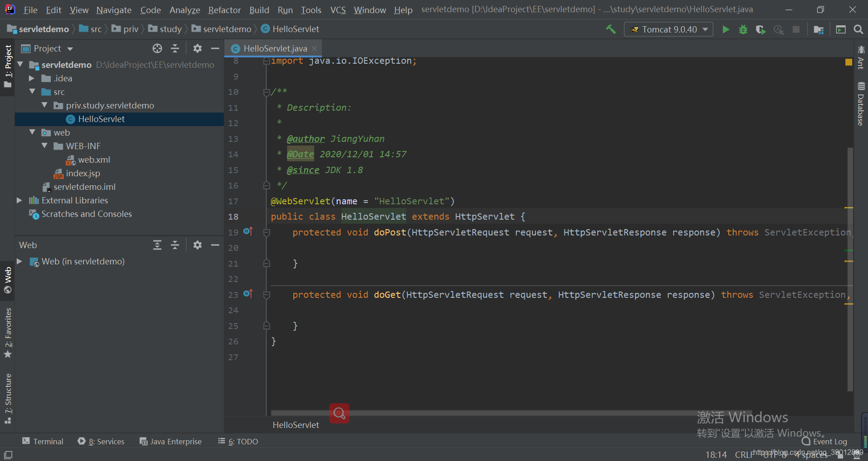The image size is (868, 461).
Task: Toggle the 2: Favorites tool window
Action: pyautogui.click(x=8, y=333)
